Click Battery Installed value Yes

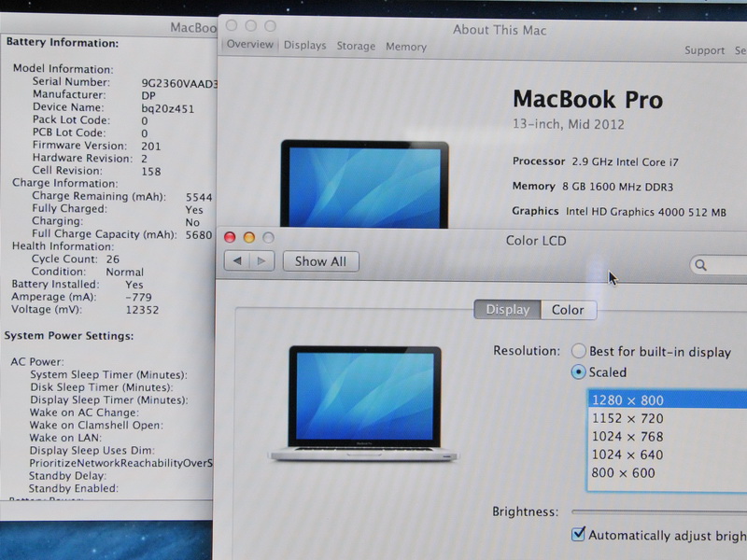click(134, 285)
